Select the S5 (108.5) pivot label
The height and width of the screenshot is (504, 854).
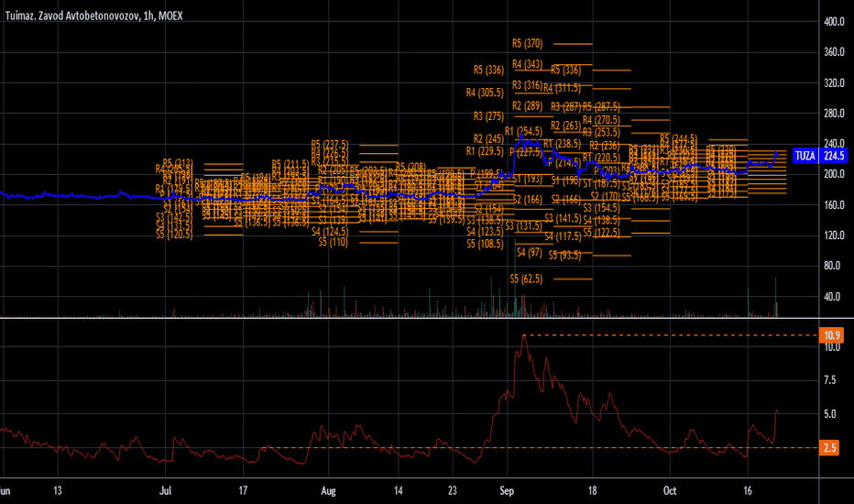485,244
